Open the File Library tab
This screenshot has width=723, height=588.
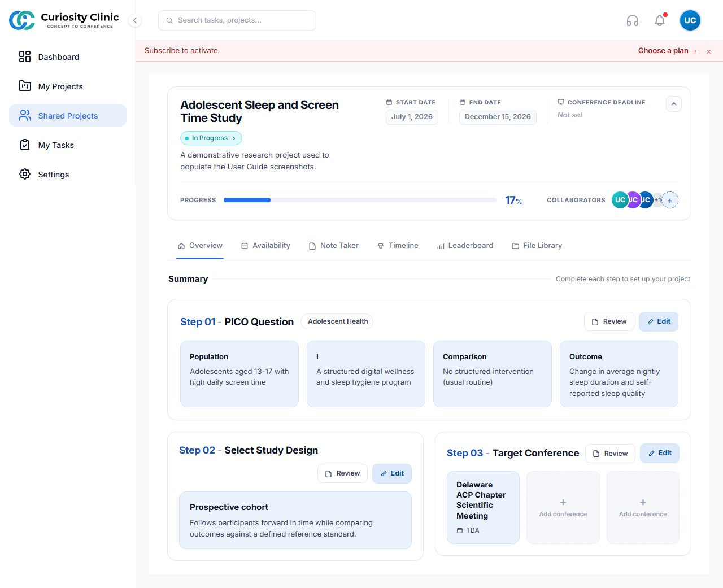pyautogui.click(x=537, y=246)
